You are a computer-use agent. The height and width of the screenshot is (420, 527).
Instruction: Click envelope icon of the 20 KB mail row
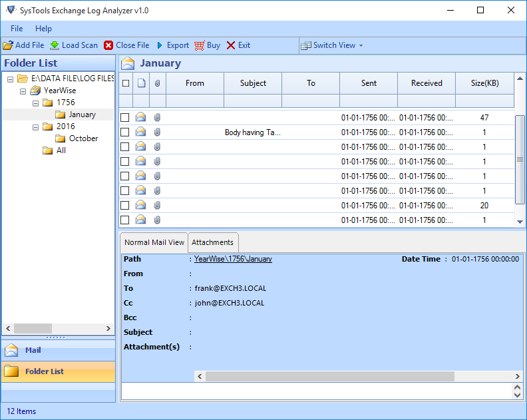(140, 205)
